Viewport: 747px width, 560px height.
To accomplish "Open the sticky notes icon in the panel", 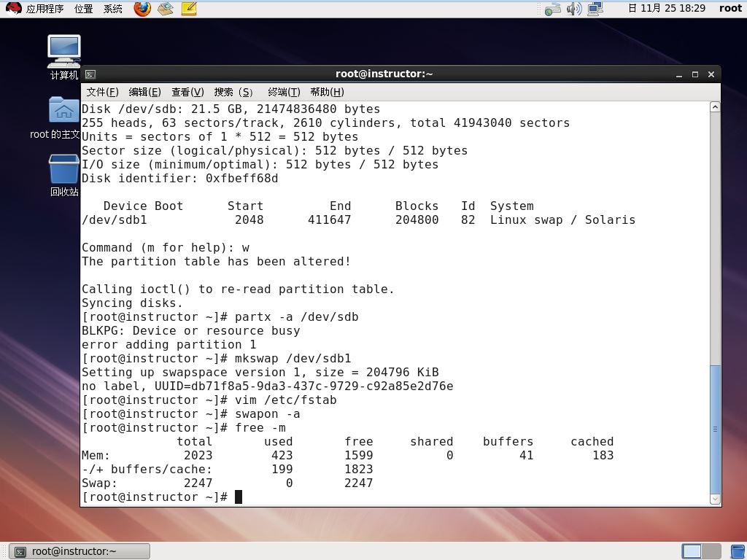I will click(189, 9).
